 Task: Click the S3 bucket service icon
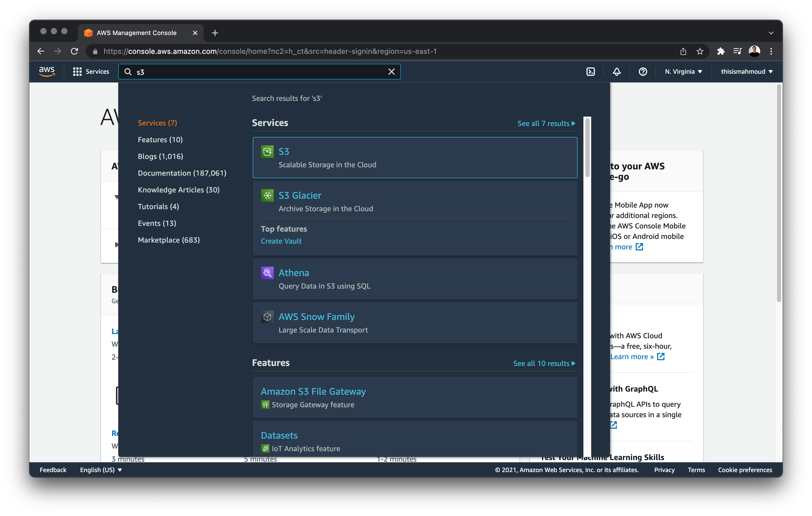click(267, 151)
